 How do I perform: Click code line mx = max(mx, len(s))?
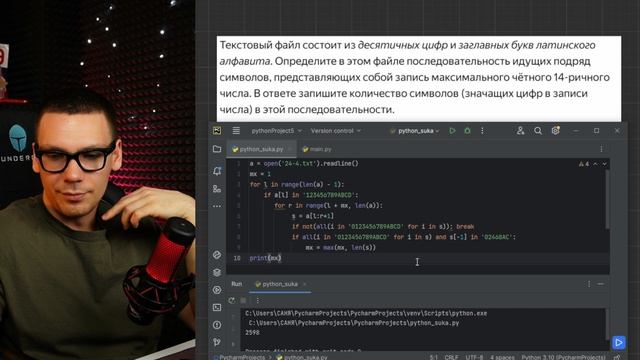point(340,247)
